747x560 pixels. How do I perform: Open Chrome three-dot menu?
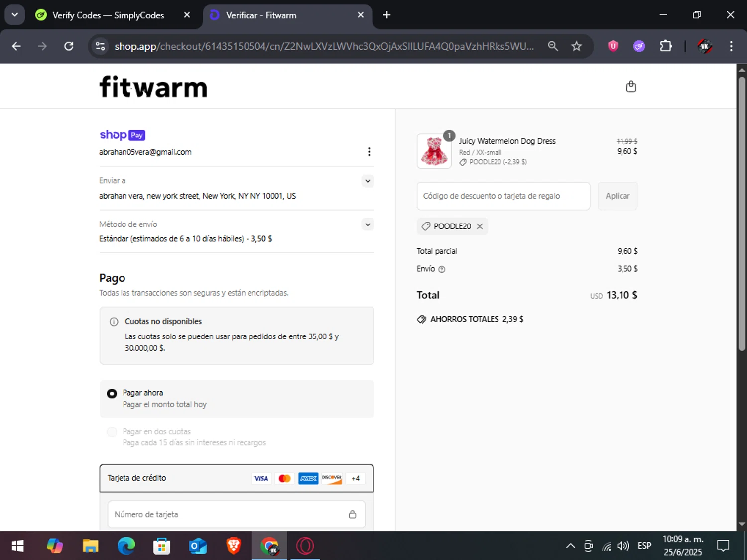(x=731, y=46)
